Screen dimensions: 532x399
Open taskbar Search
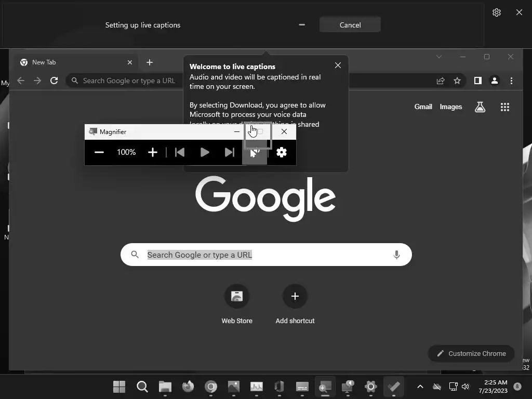[x=142, y=387]
